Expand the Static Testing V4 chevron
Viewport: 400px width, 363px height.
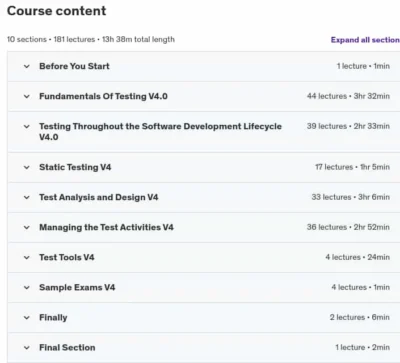point(27,167)
